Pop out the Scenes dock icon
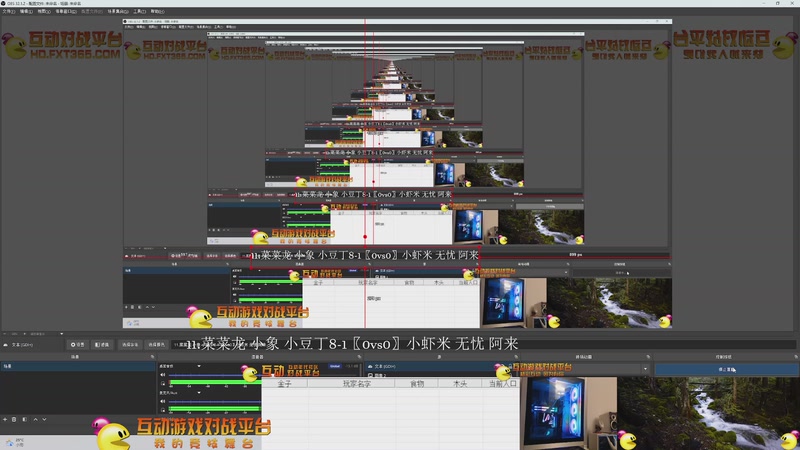Image resolution: width=800 pixels, height=450 pixels. (152, 357)
